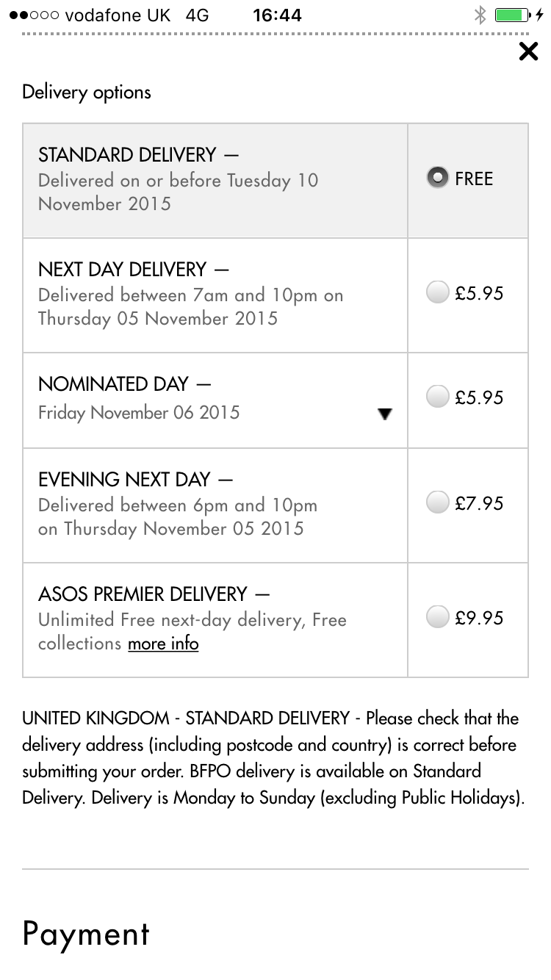This screenshot has height=980, width=551.
Task: Tap the Next Day Delivery option description
Action: coord(190,307)
